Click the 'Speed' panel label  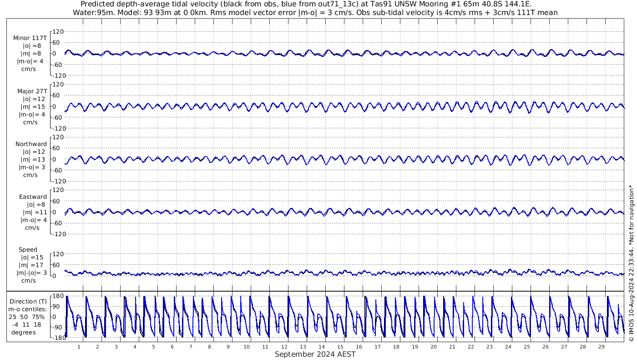click(28, 250)
